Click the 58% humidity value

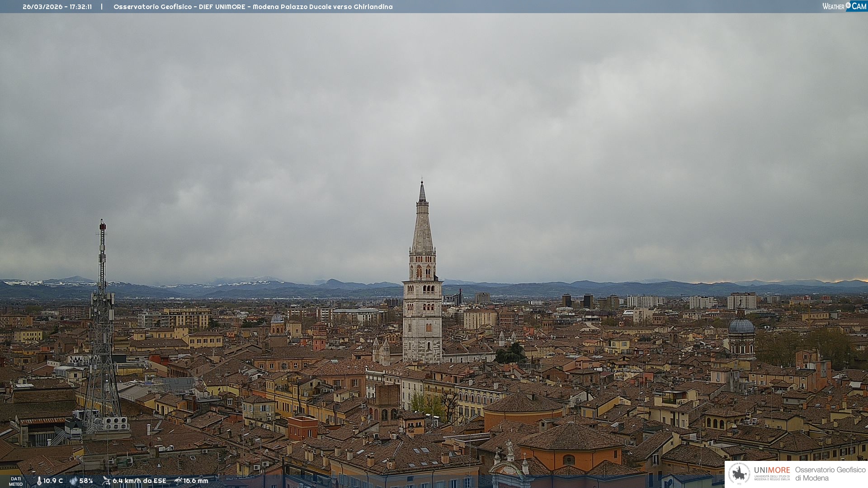[x=86, y=481]
